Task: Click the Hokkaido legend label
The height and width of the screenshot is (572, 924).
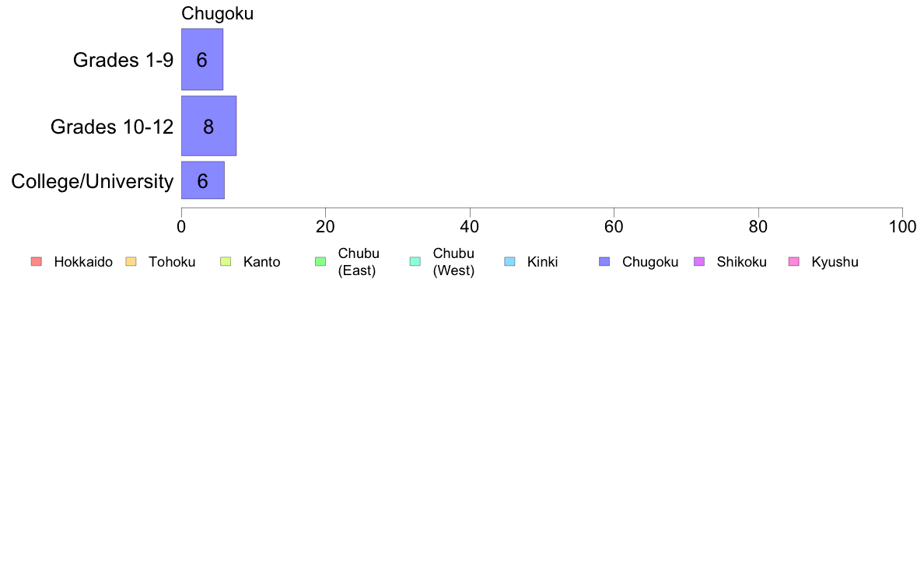Action: pos(83,262)
